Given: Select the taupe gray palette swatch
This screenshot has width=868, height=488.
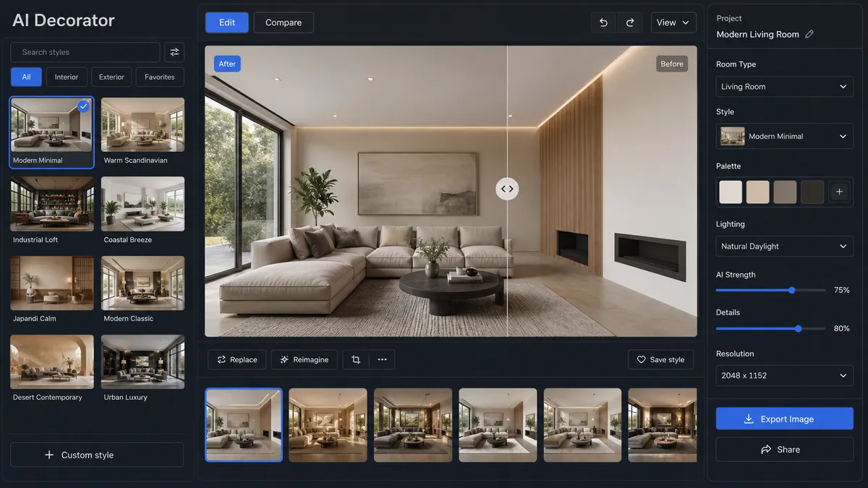Looking at the screenshot, I should (x=785, y=192).
